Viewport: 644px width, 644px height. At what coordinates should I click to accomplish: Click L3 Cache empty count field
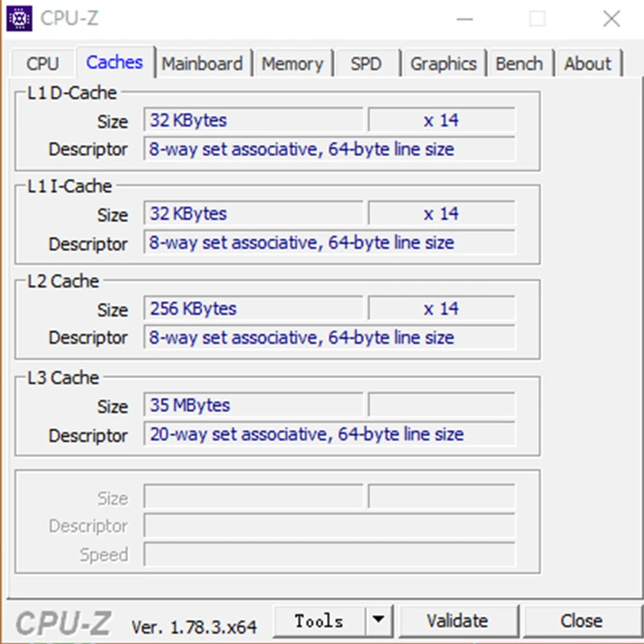click(441, 405)
